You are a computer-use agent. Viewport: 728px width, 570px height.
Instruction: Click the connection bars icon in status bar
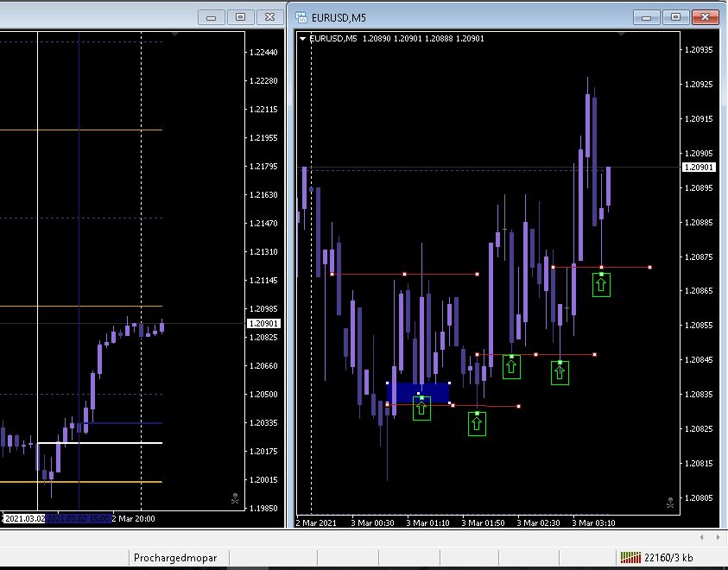[630, 557]
